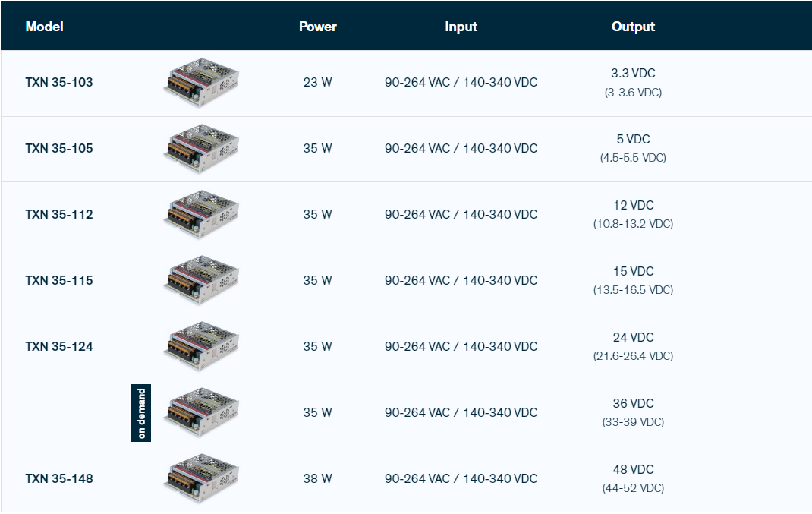Click the vertical 'on demand' badge
The height and width of the screenshot is (514, 812).
[141, 413]
